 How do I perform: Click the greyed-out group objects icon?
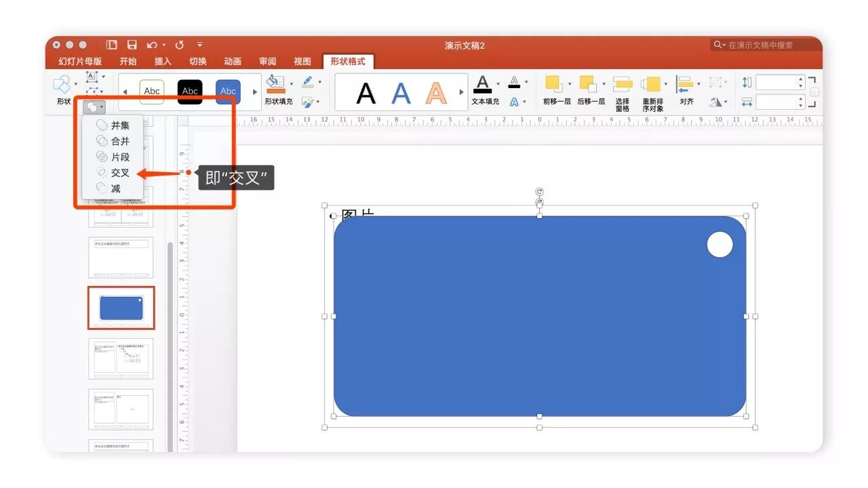(715, 82)
